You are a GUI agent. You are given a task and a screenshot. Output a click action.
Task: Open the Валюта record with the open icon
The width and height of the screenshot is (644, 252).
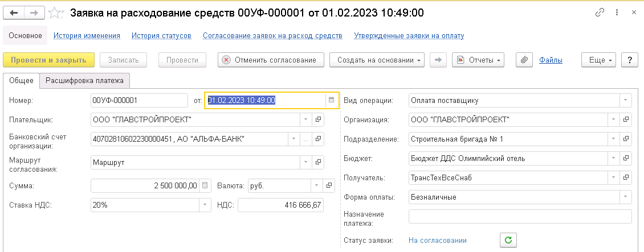329,185
